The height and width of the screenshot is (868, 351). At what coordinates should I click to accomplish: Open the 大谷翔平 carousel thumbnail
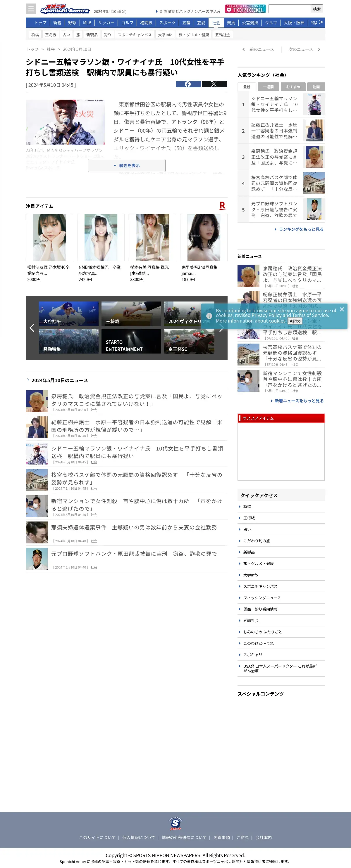pos(68,314)
